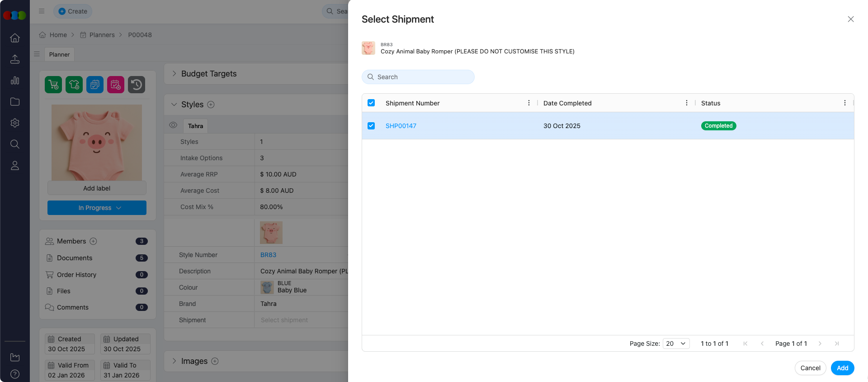Viewport: 868px width, 382px height.
Task: Open the In Progress status dropdown
Action: pyautogui.click(x=97, y=208)
